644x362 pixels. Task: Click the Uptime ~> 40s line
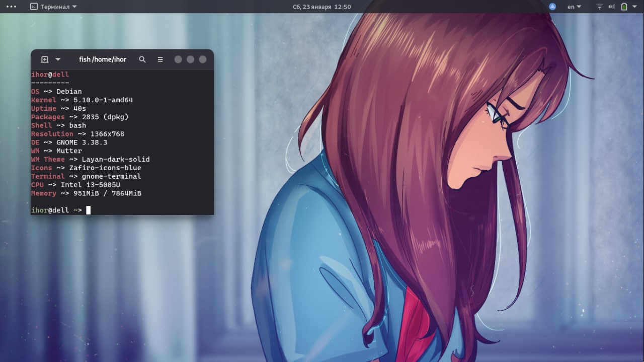tap(58, 108)
